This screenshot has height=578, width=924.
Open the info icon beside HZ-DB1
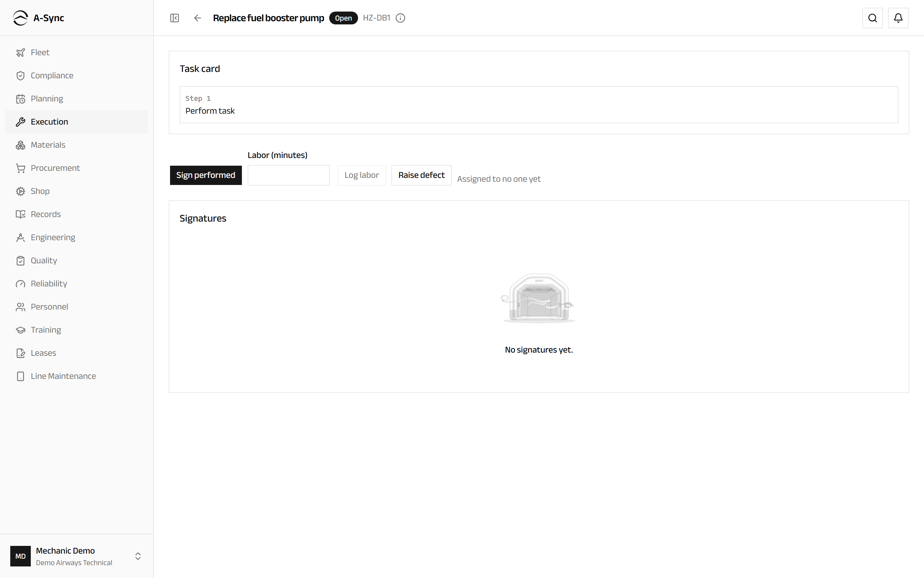click(x=400, y=18)
